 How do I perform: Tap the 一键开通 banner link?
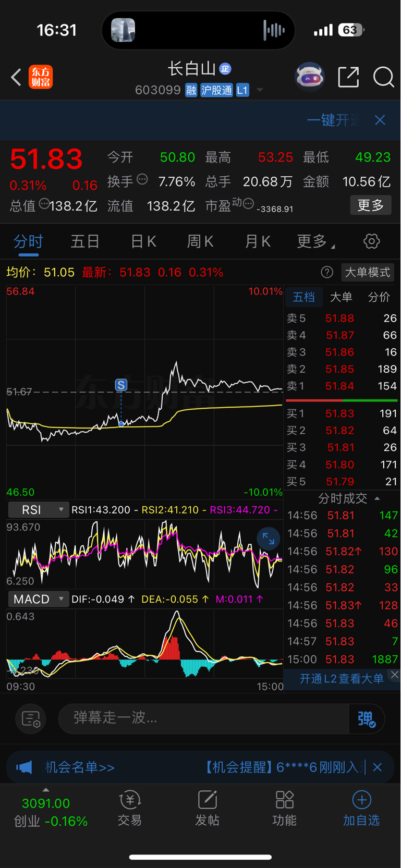[333, 120]
